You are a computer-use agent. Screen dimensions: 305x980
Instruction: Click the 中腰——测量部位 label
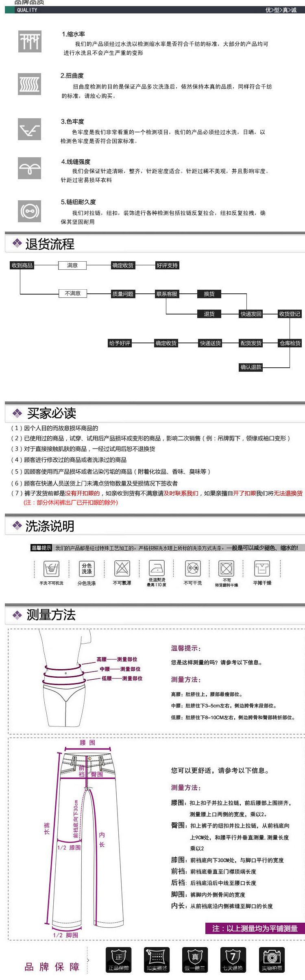tap(120, 669)
